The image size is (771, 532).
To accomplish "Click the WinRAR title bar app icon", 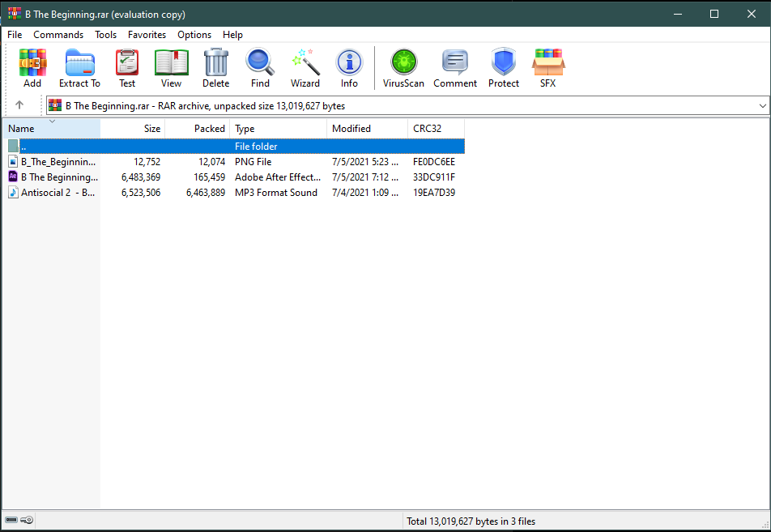I will pos(15,14).
